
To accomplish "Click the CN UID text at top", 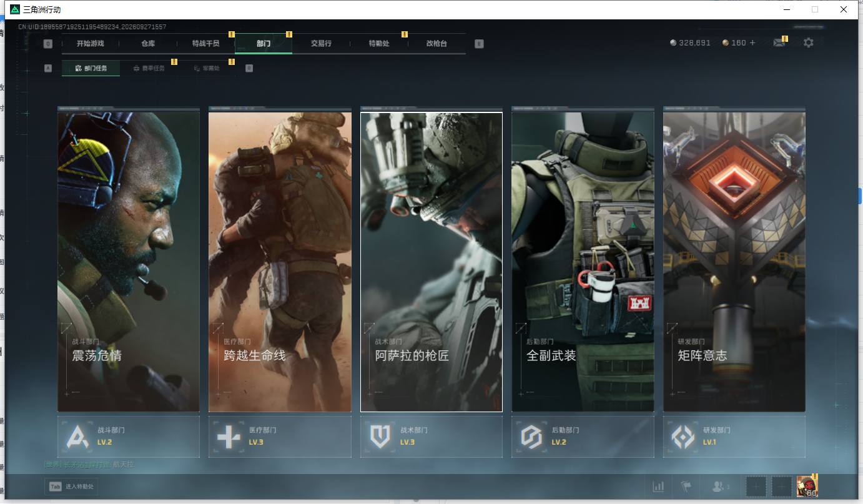I will pyautogui.click(x=92, y=27).
